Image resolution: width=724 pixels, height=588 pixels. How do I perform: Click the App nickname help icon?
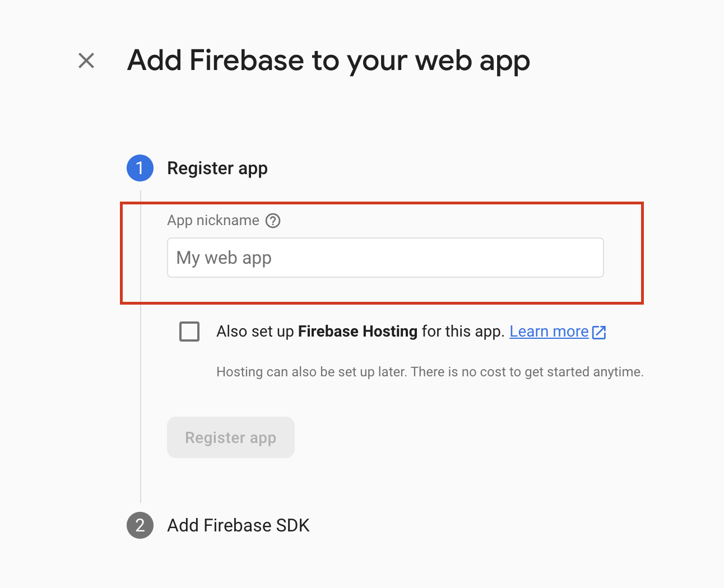point(273,221)
